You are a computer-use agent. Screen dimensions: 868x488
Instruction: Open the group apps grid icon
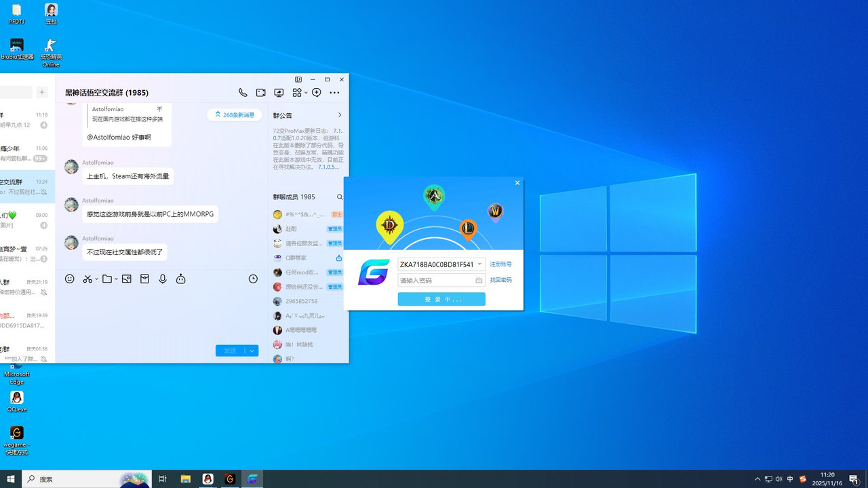pos(297,93)
